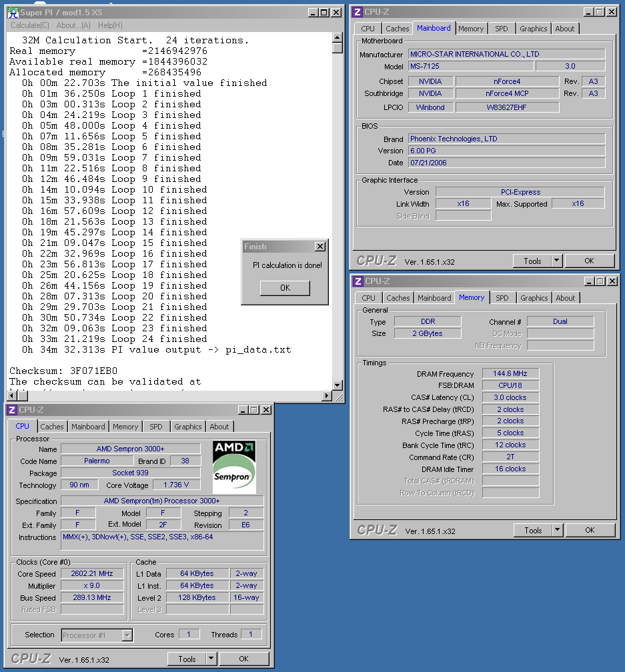The image size is (625, 672).
Task: Click LPCIO model field W83627EHF
Action: pyautogui.click(x=507, y=107)
